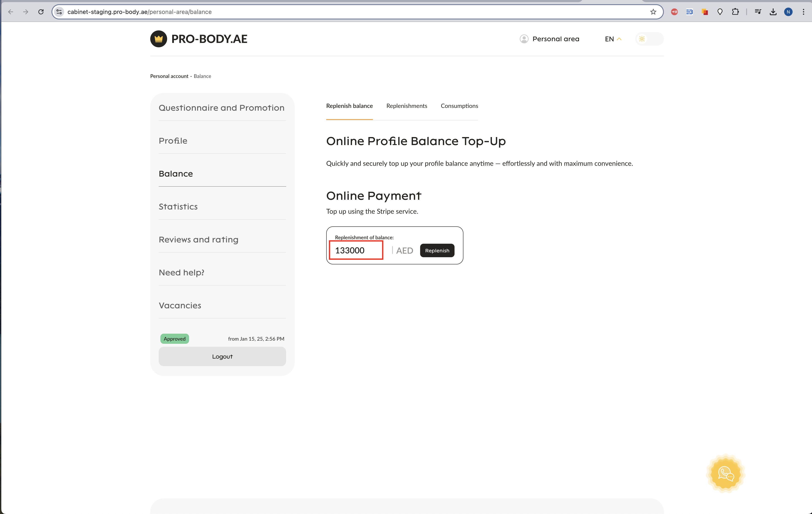This screenshot has height=514, width=812.
Task: Open Statistics in the sidebar menu
Action: (x=178, y=207)
